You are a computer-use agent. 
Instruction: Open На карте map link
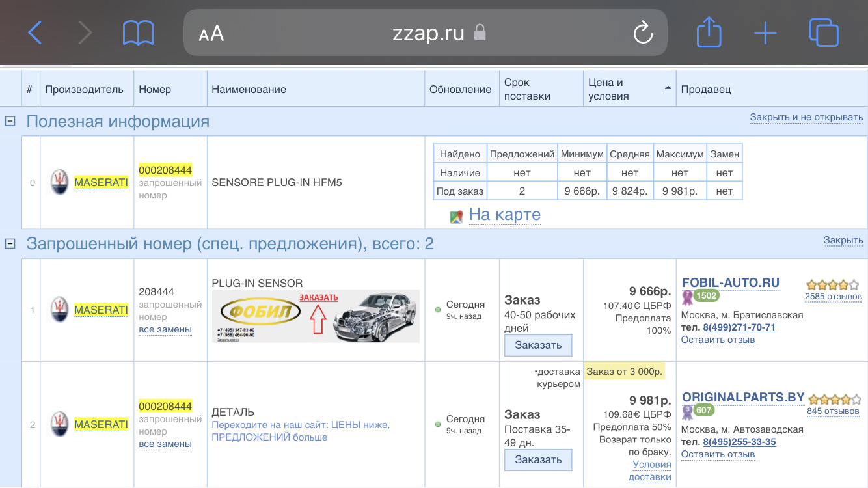(x=504, y=215)
